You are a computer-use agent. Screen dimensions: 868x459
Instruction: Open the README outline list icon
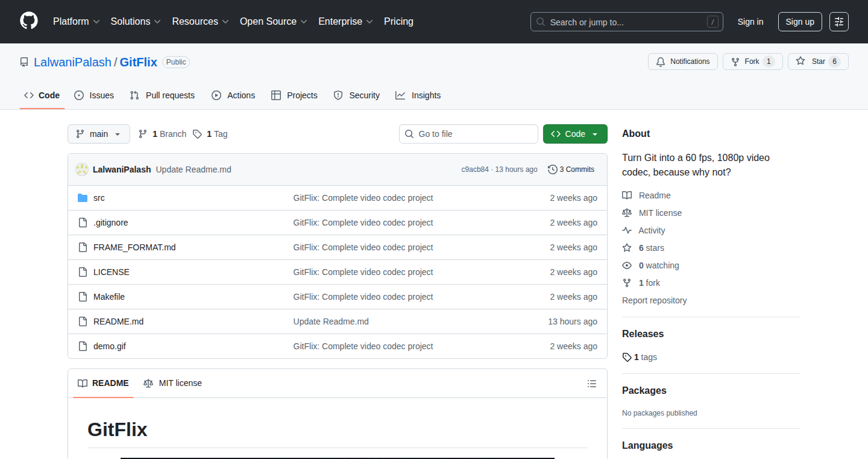click(x=592, y=384)
